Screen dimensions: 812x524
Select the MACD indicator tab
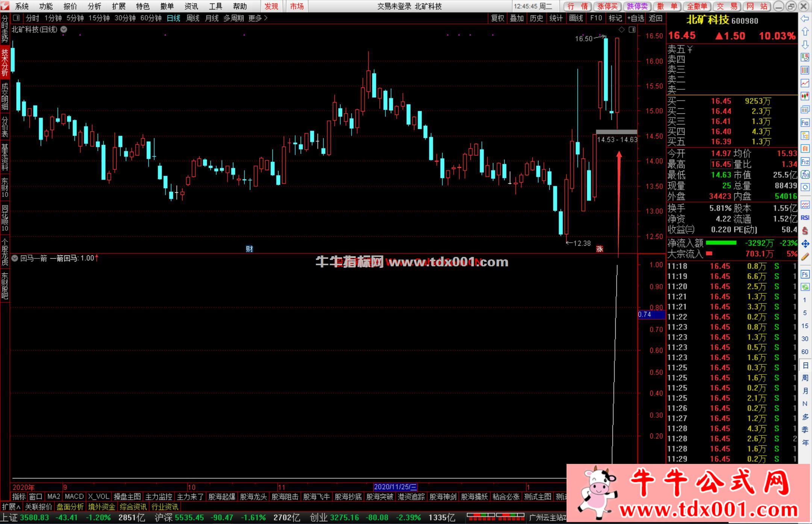pyautogui.click(x=74, y=497)
